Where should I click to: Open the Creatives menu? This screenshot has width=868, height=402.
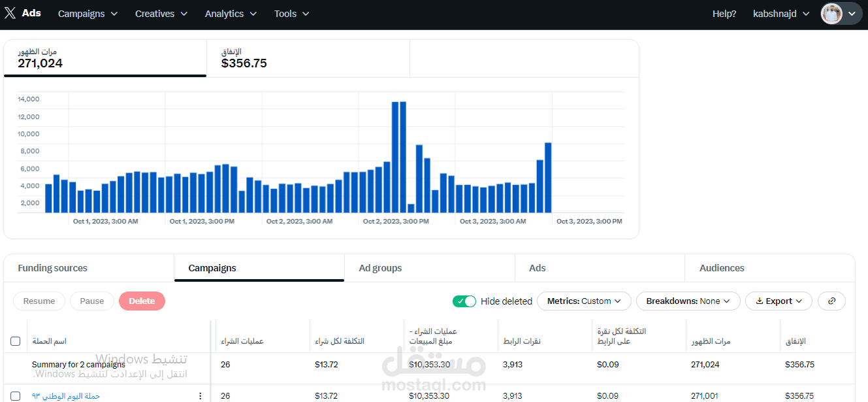click(x=161, y=14)
